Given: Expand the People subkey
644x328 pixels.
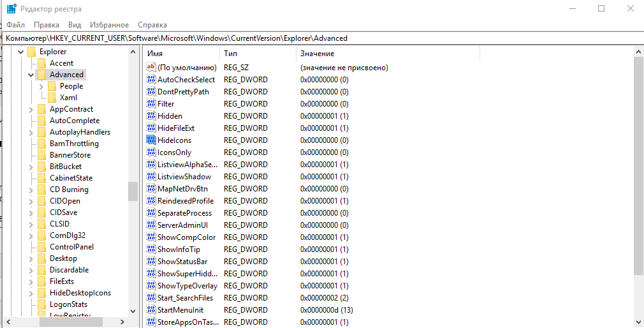Looking at the screenshot, I should 41,86.
